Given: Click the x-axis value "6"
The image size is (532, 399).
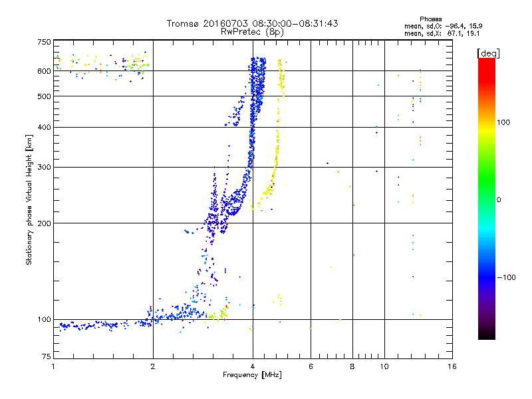Looking at the screenshot, I should 311,366.
